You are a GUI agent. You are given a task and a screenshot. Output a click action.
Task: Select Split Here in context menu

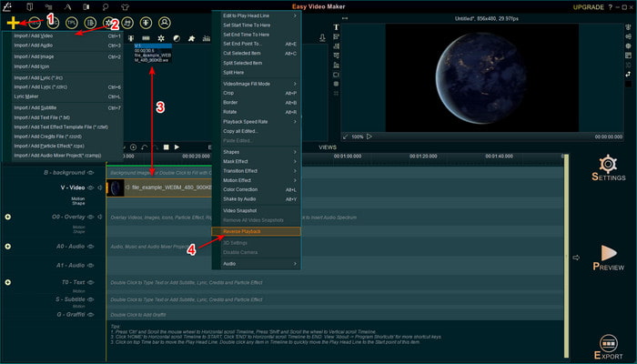(x=257, y=72)
